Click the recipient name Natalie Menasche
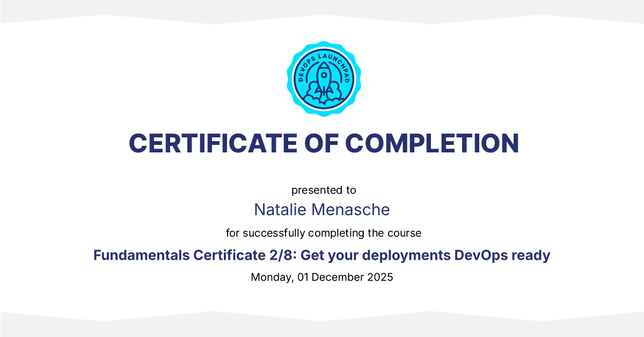Viewport: 644px width, 337px height. [322, 210]
